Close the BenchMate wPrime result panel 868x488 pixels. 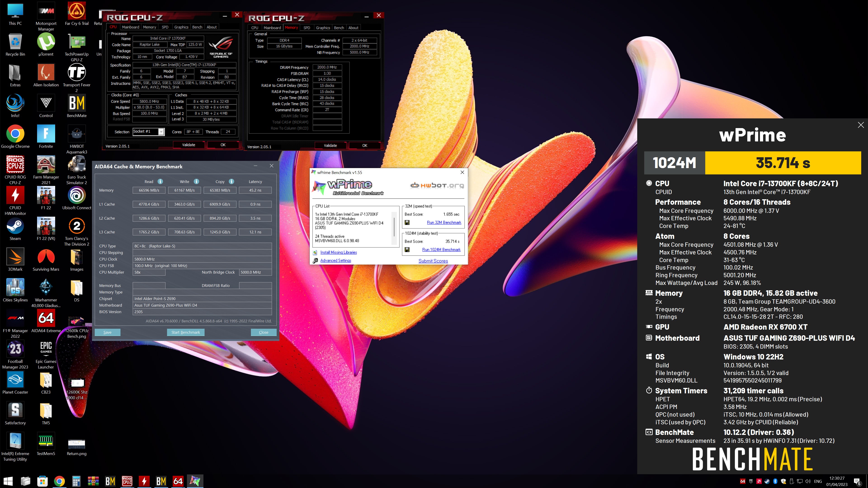[x=861, y=125]
